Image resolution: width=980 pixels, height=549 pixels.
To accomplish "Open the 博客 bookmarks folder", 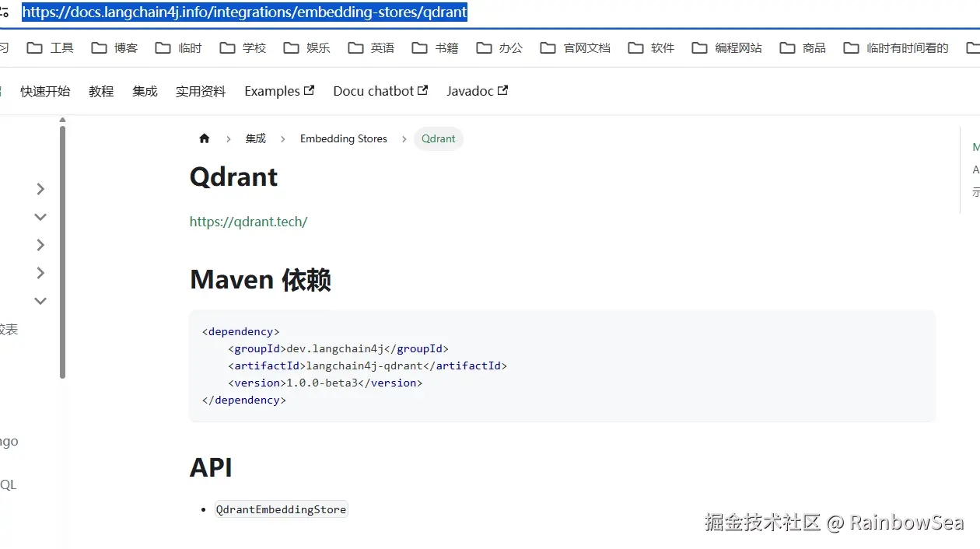I will (x=114, y=48).
